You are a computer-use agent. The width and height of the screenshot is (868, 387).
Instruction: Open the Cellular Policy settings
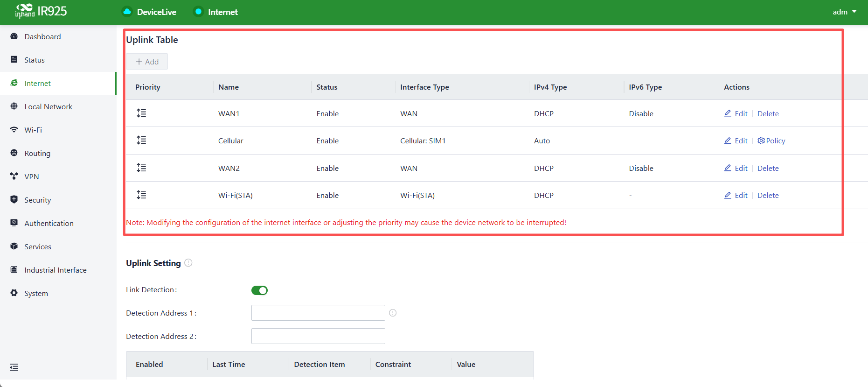coord(771,141)
